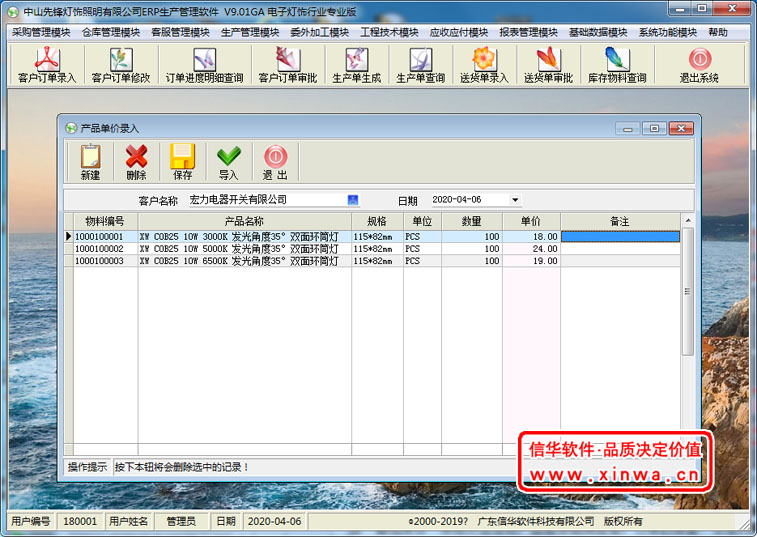Image resolution: width=757 pixels, height=537 pixels.
Task: Click the quantity cell in row 1000100002
Action: [x=472, y=249]
